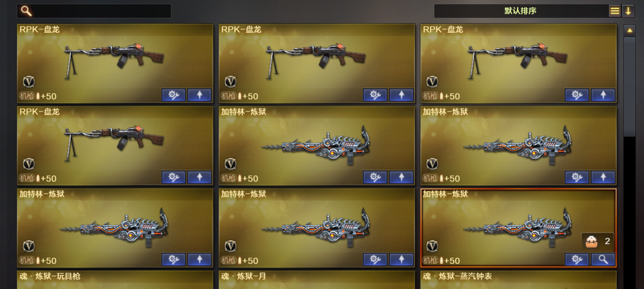Image resolution: width=644 pixels, height=289 pixels.
Task: Click the vertical scrollbar thumb
Action: pos(629,87)
